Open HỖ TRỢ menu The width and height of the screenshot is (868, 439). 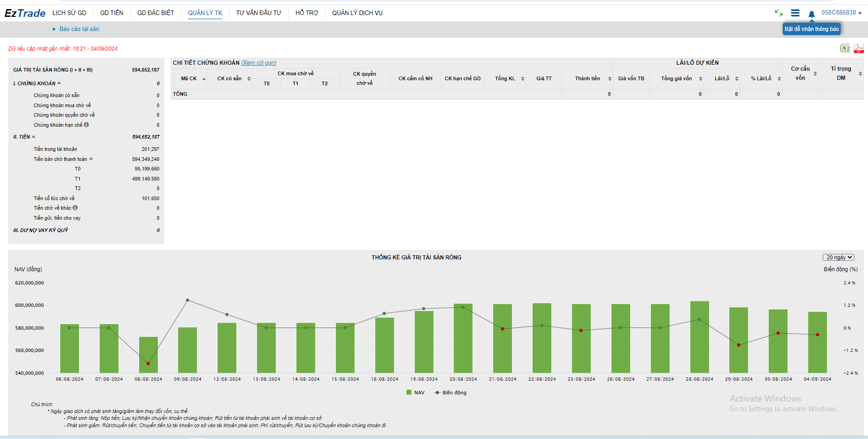(x=307, y=13)
